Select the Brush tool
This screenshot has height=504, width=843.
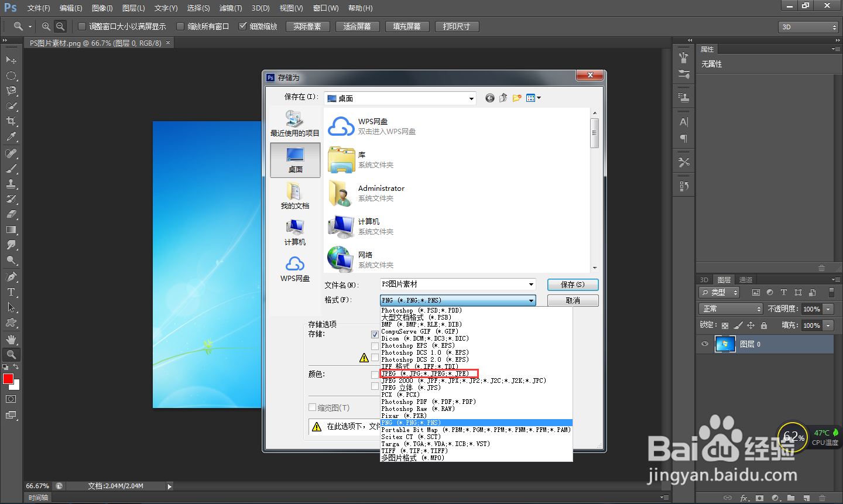11,169
